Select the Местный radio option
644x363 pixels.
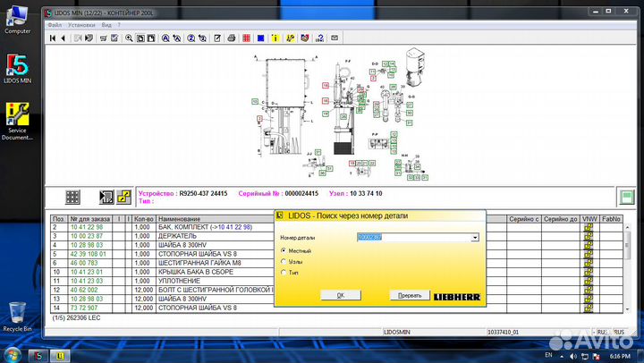click(284, 250)
